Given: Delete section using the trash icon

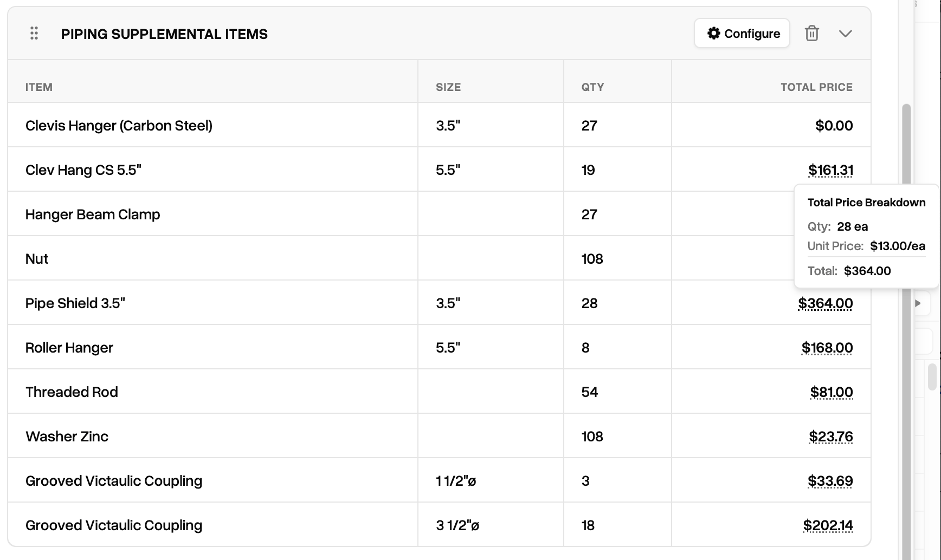Looking at the screenshot, I should click(811, 34).
